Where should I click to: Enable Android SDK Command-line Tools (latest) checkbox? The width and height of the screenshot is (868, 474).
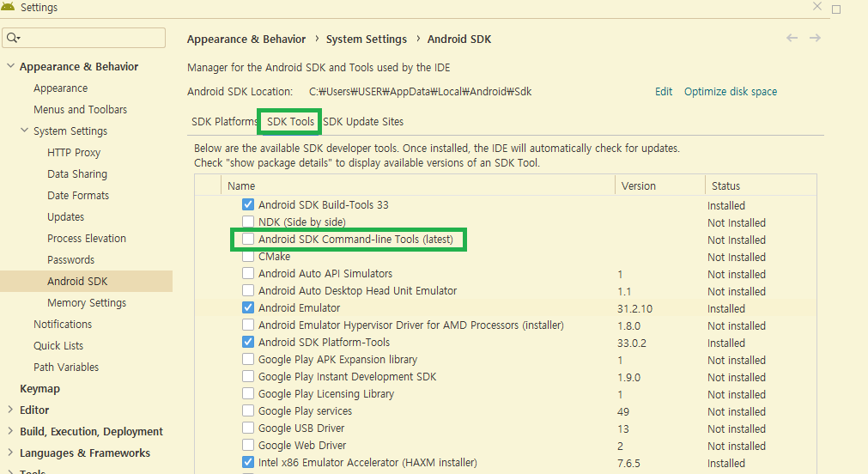tap(248, 239)
